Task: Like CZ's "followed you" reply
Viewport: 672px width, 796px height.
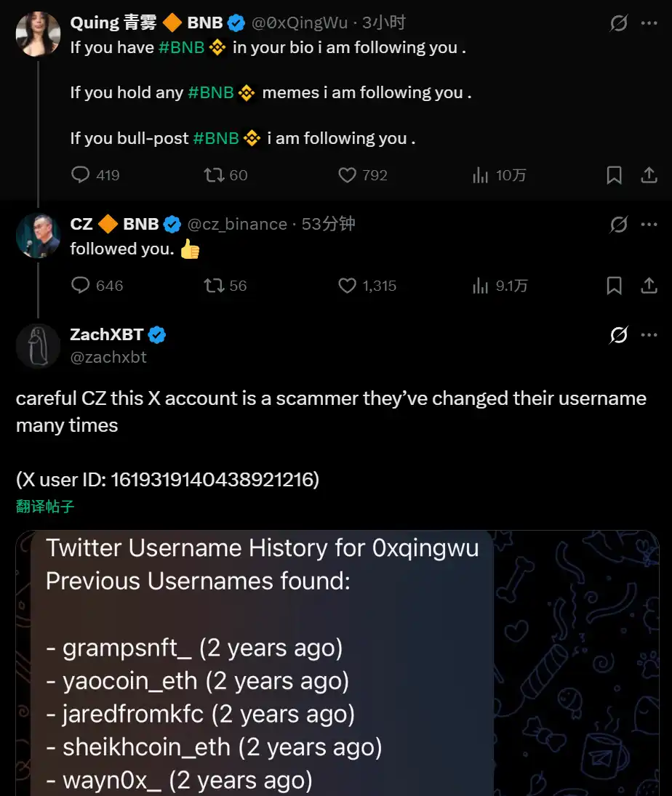Action: point(348,286)
